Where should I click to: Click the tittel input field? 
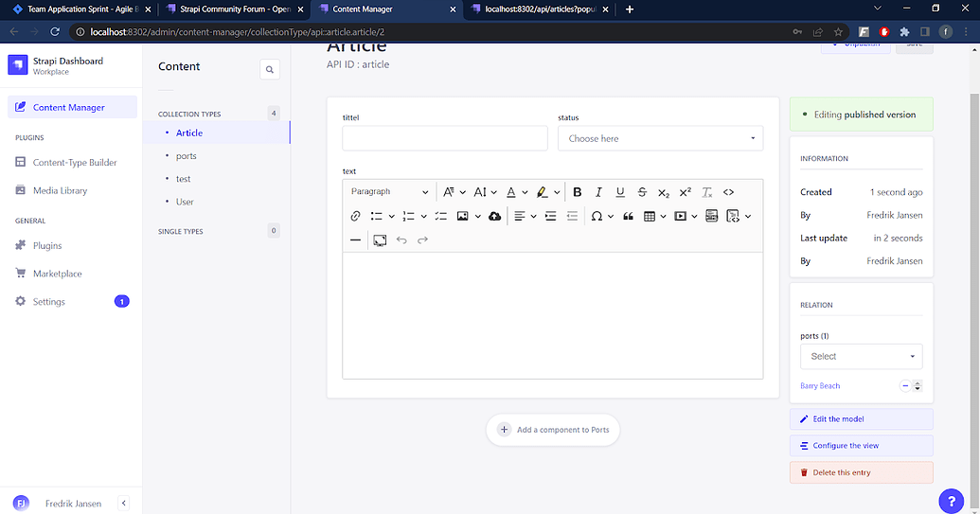444,138
